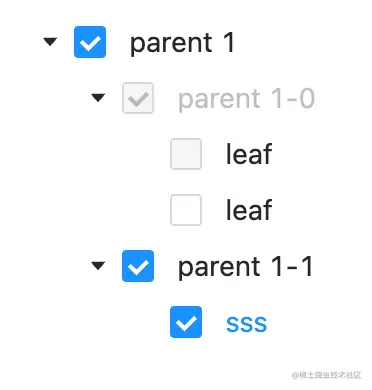This screenshot has height=390, width=372.
Task: Collapse the parent 1-1 node arrow
Action: click(98, 266)
